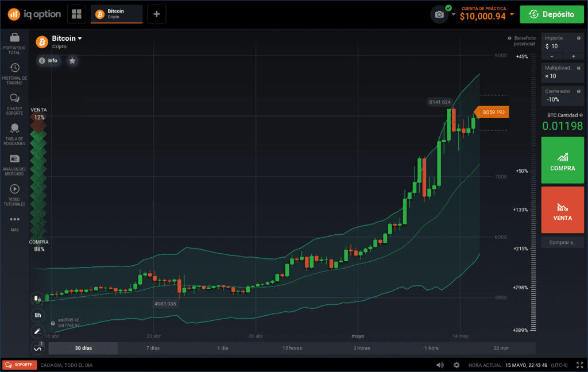
Task: Click the orange 8059.193 price marker
Action: [x=492, y=112]
